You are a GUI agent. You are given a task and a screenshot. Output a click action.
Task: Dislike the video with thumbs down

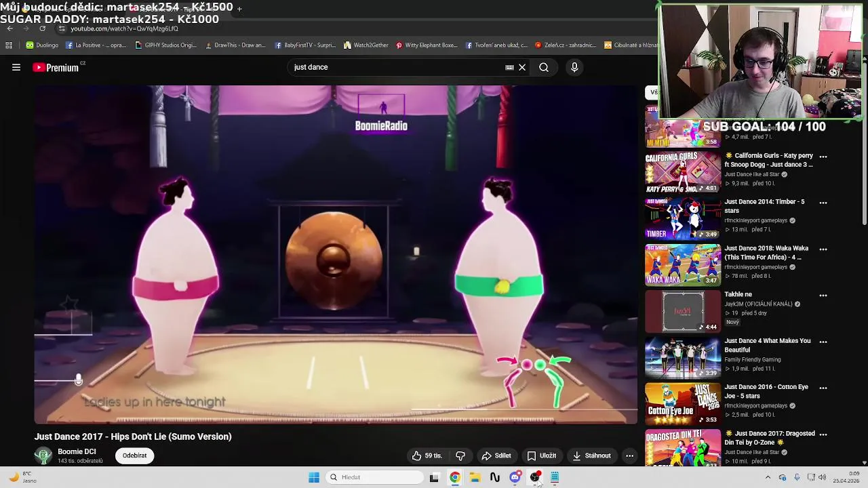pyautogui.click(x=460, y=455)
